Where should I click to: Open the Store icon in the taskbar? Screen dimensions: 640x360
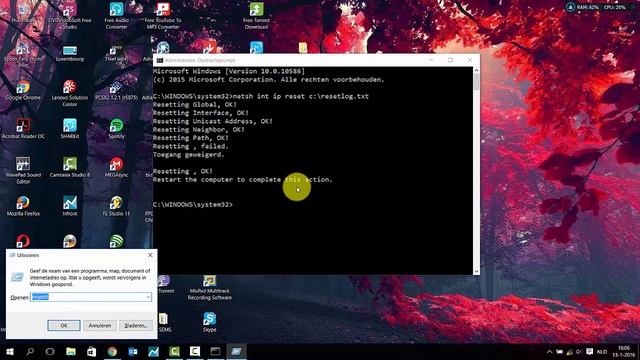coord(91,351)
